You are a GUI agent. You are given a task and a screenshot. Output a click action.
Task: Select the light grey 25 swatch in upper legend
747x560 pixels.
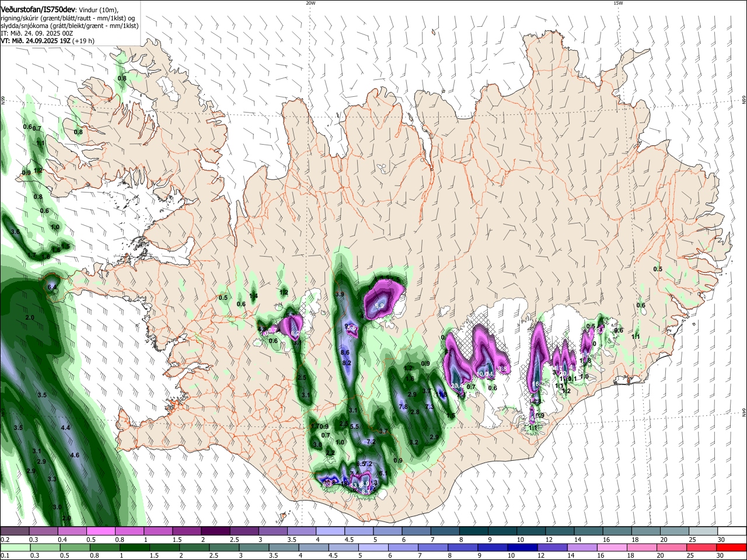click(704, 531)
